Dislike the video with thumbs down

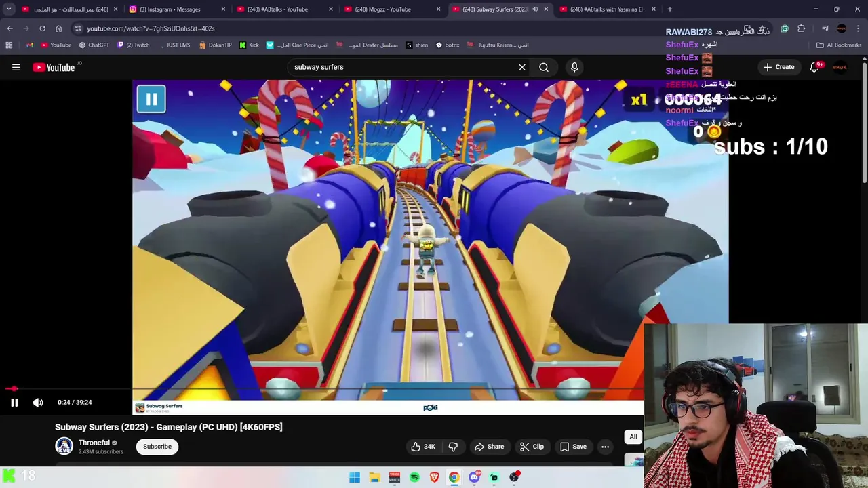pos(453,447)
